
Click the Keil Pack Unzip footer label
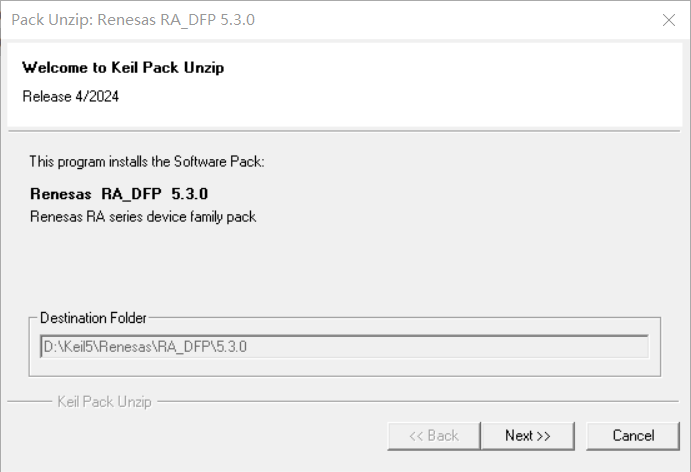(x=104, y=402)
